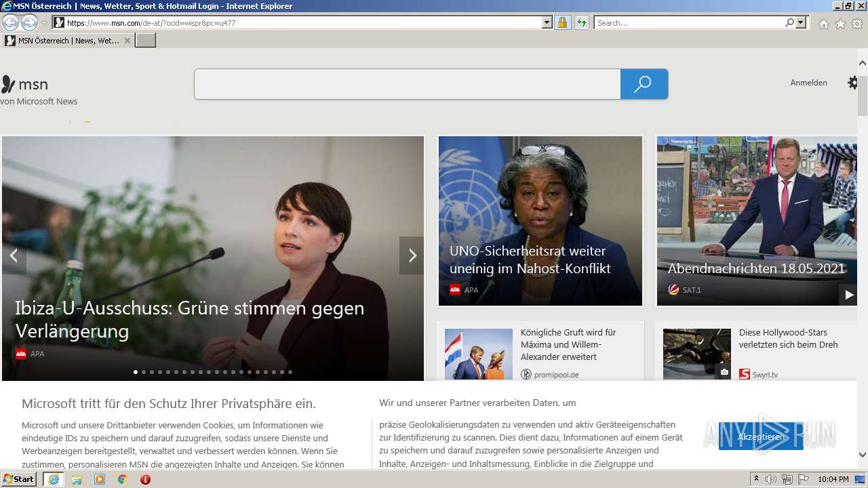Click the page scrollbar down arrow
Image resolution: width=868 pixels, height=488 pixels.
(x=863, y=455)
